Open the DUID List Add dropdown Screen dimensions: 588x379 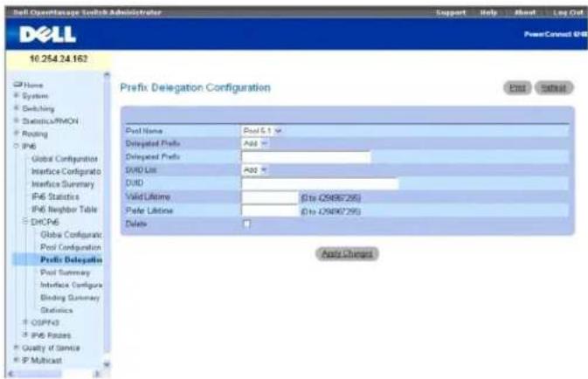click(254, 170)
